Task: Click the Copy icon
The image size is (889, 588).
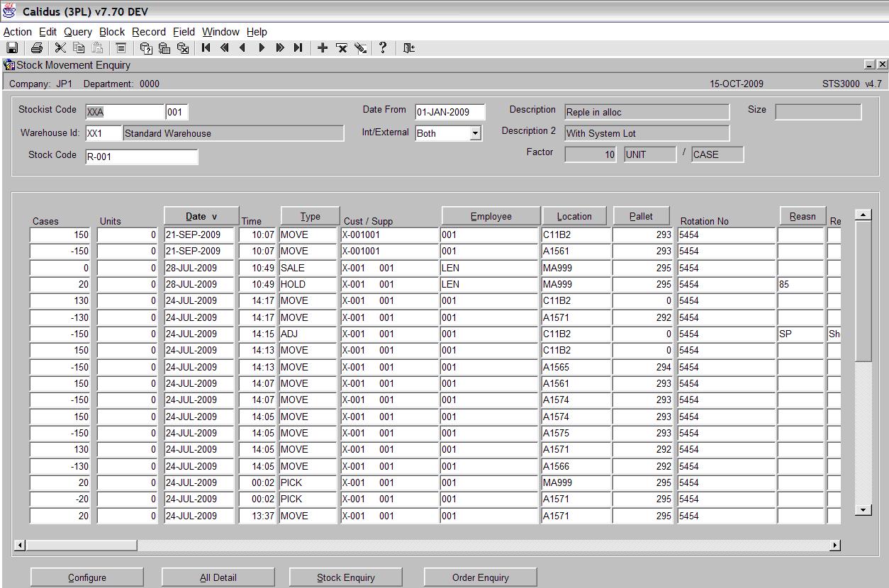Action: [x=79, y=48]
